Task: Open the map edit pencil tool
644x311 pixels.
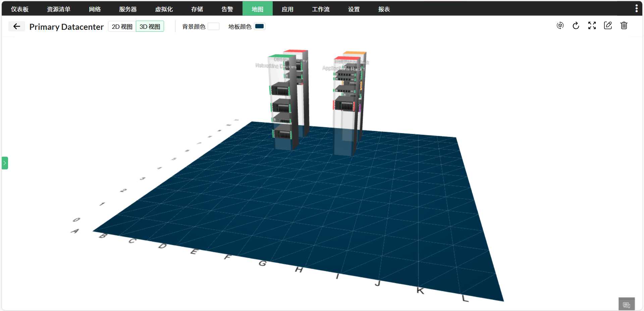Action: (x=608, y=25)
